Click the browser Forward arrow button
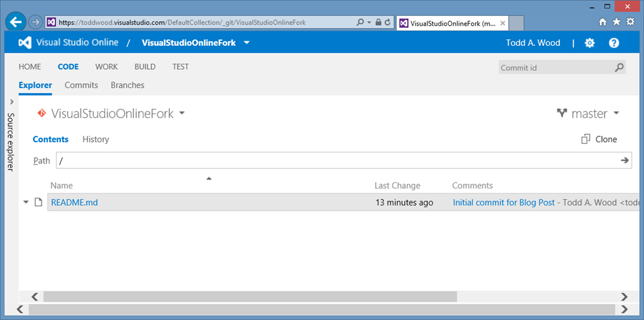Image resolution: width=644 pixels, height=320 pixels. coord(36,22)
